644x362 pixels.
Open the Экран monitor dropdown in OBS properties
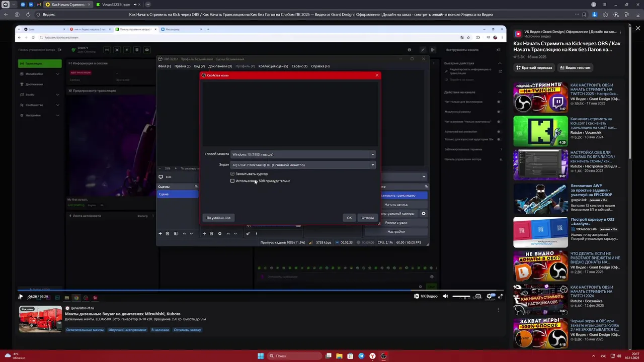[303, 165]
